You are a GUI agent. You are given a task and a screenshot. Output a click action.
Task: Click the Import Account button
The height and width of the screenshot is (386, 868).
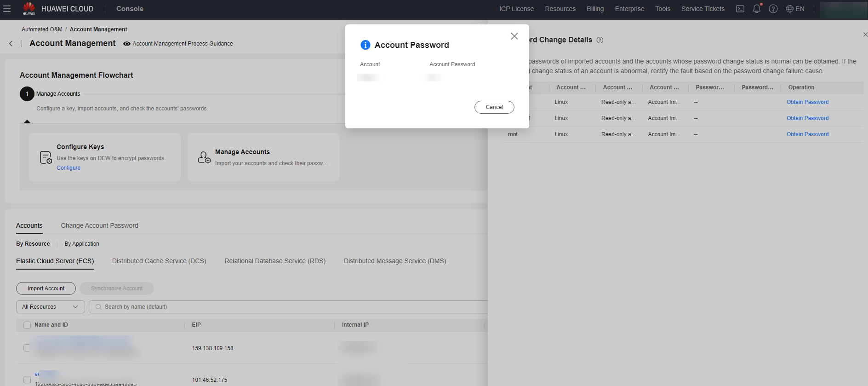(46, 288)
